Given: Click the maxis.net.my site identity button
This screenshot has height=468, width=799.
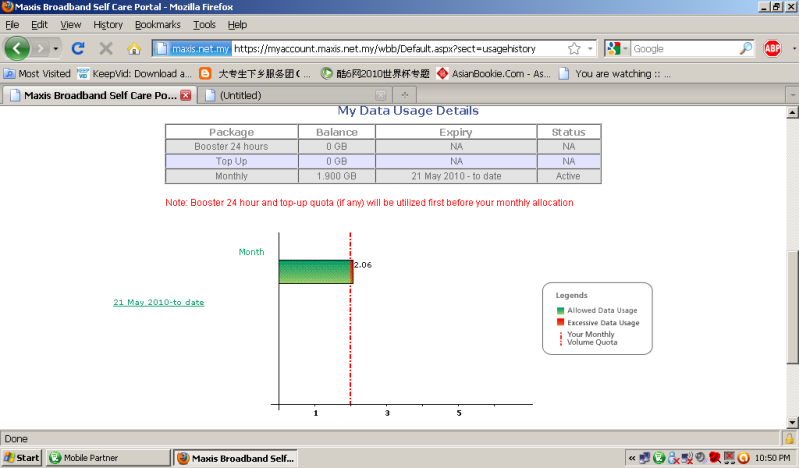Looking at the screenshot, I should pos(193,48).
